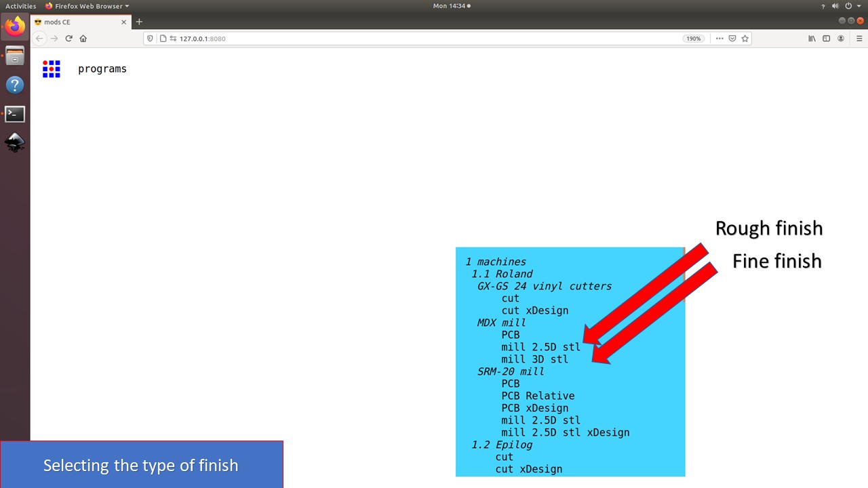Open the Firefox library icon
This screenshot has height=488, width=868.
812,39
